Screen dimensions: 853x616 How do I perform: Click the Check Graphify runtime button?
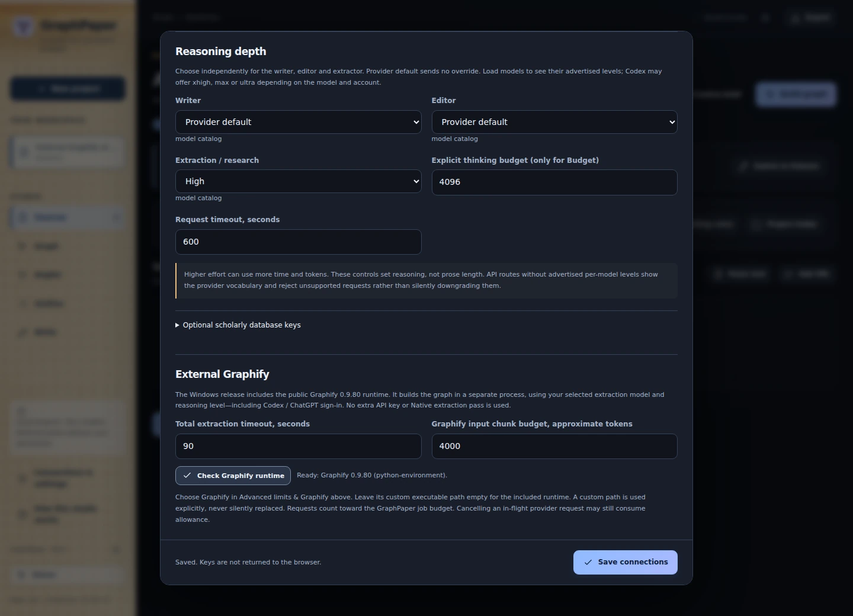(x=233, y=476)
